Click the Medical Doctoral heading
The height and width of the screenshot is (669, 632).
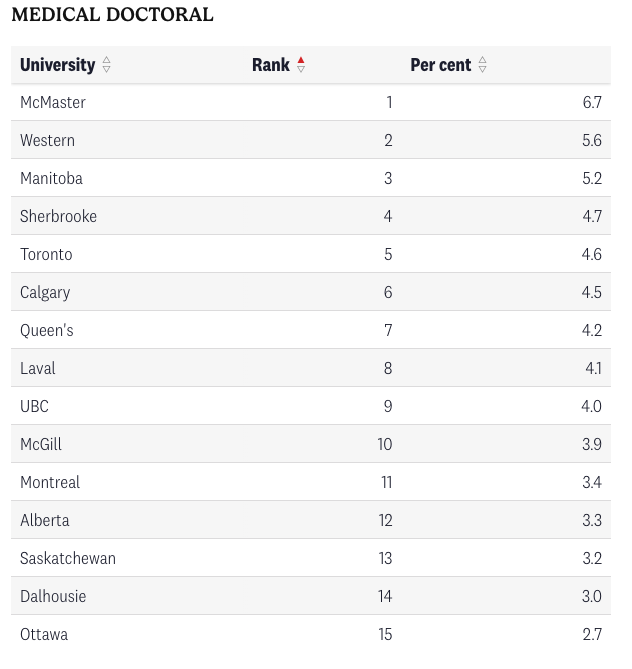click(112, 15)
